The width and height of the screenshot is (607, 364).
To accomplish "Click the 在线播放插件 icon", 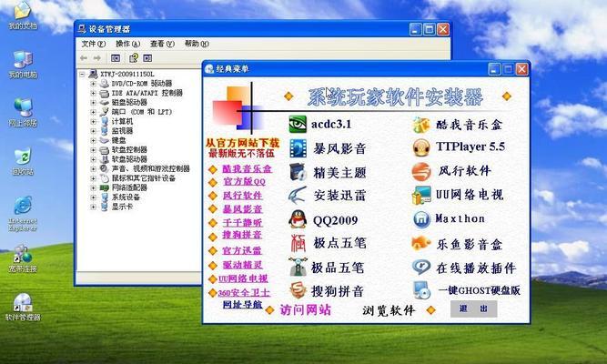I will (x=421, y=267).
